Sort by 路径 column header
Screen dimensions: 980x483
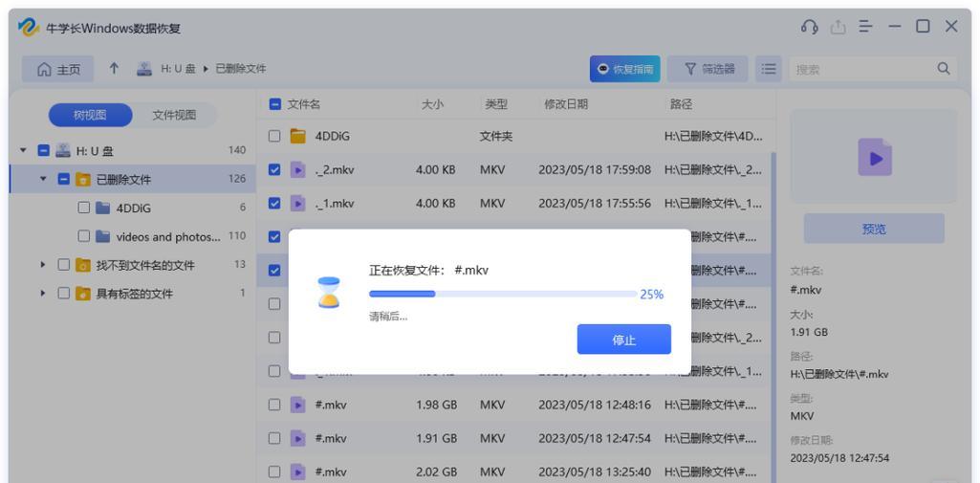[x=681, y=104]
